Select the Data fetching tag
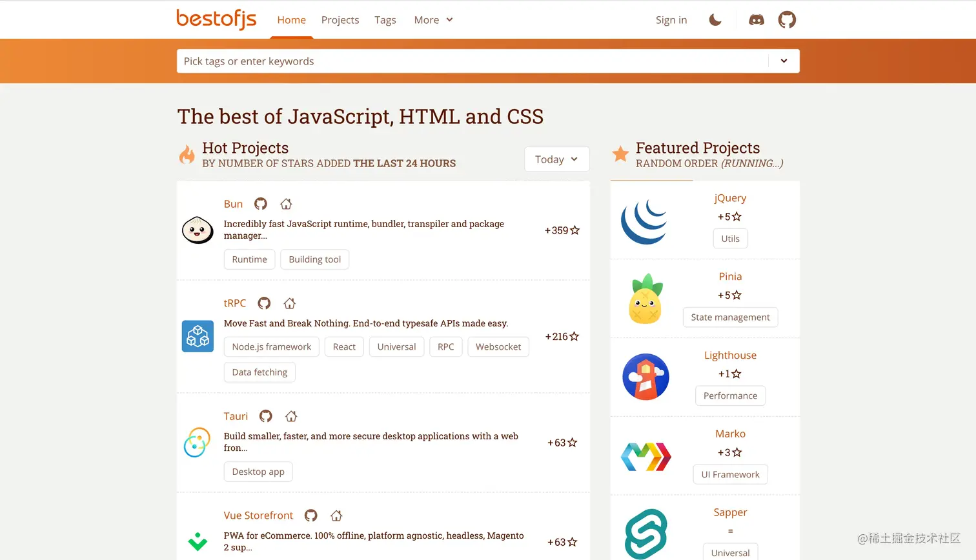Image resolution: width=976 pixels, height=560 pixels. click(259, 372)
